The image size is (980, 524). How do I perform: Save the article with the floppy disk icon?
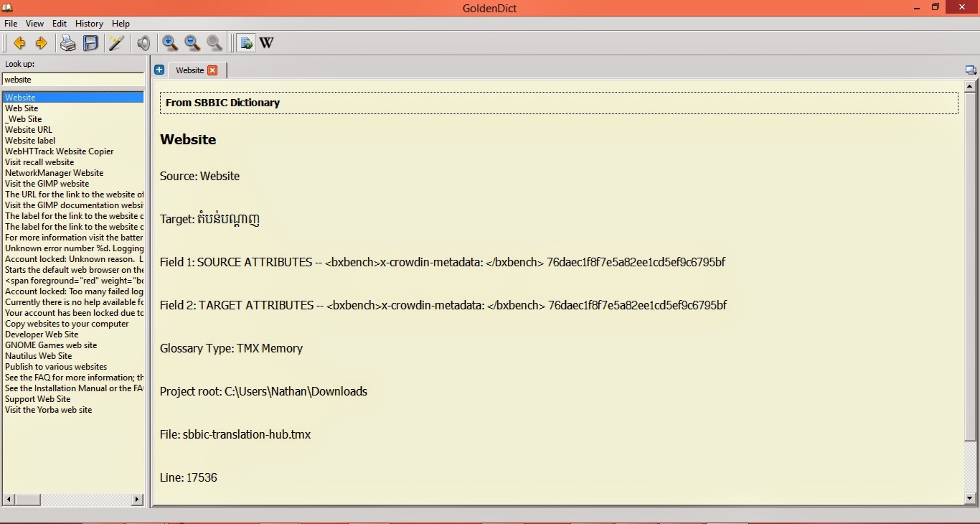pos(90,43)
